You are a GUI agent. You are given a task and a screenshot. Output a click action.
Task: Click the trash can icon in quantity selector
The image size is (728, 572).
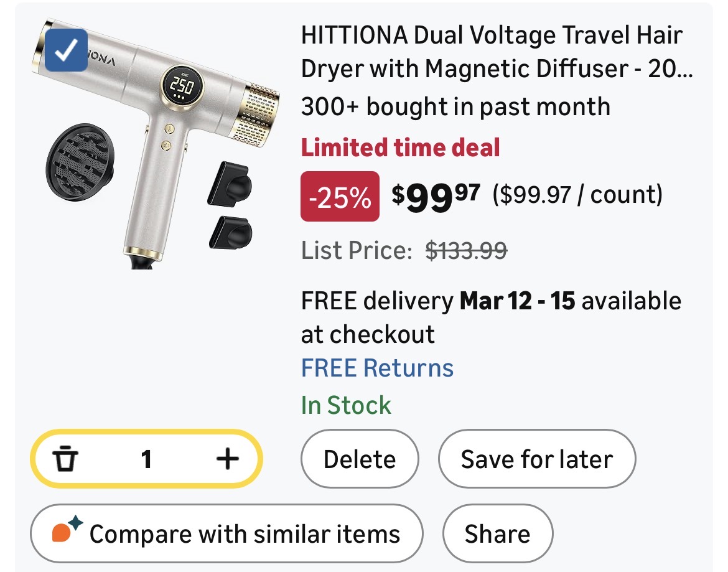click(65, 459)
